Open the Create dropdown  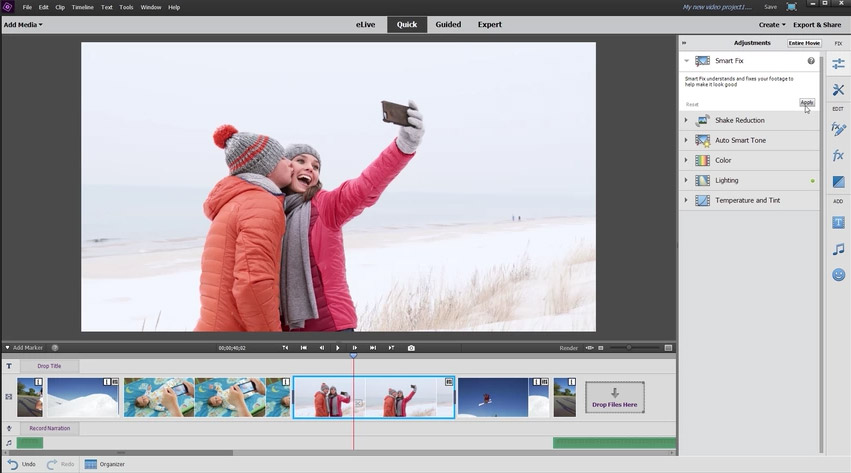pyautogui.click(x=772, y=25)
